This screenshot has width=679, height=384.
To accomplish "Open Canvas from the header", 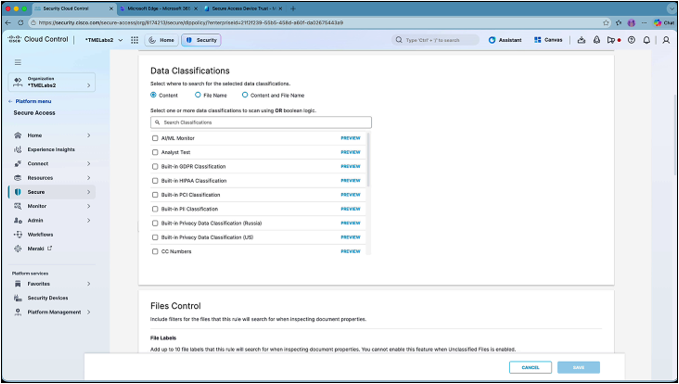I will (x=548, y=40).
